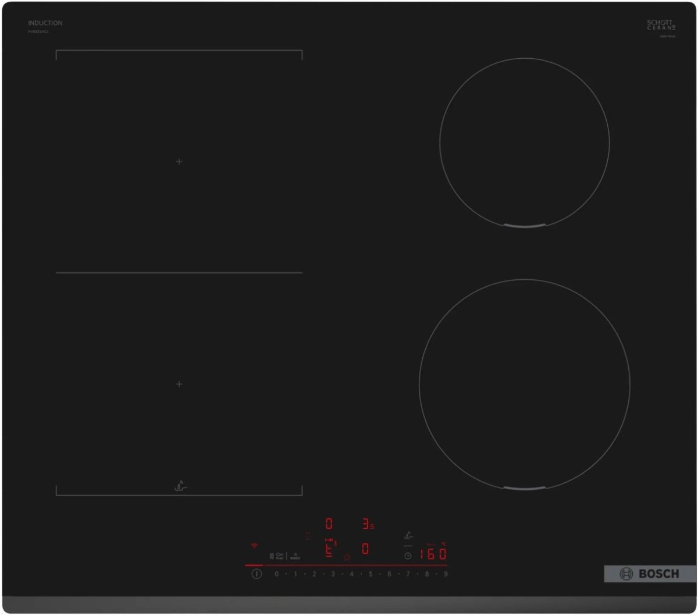Image resolution: width=698 pixels, height=616 pixels.
Task: Tap power level 0 on the scale
Action: click(x=276, y=574)
